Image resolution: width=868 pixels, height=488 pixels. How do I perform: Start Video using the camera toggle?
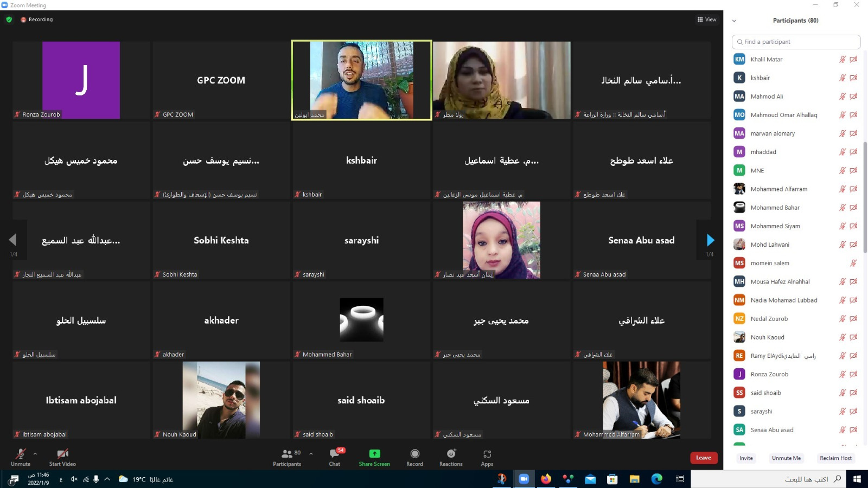click(62, 454)
